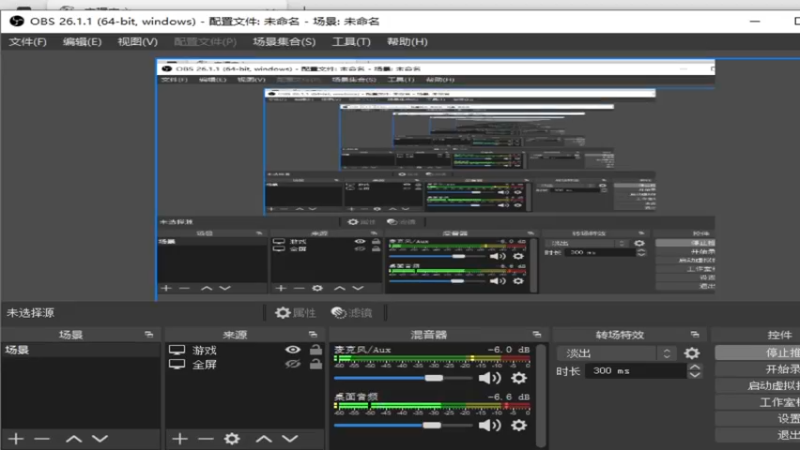The image size is (800, 450).
Task: Click the mixer panel vertical scrollbar
Action: pos(540,395)
